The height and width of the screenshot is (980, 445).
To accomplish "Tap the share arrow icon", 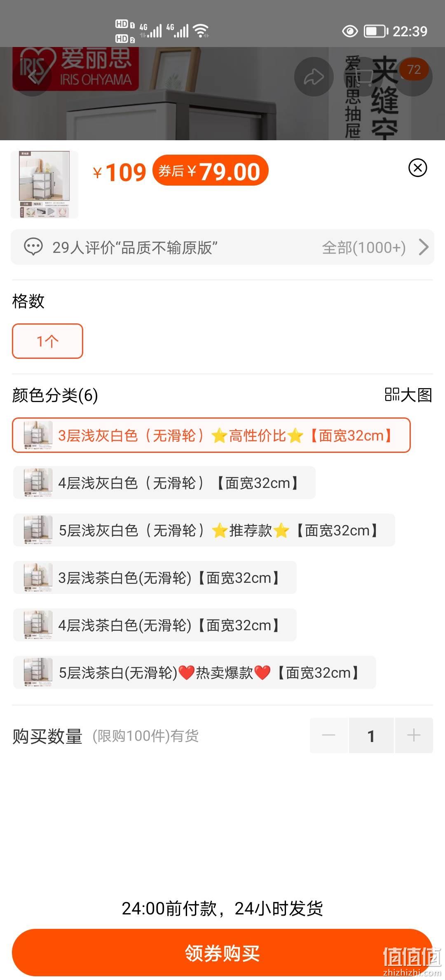I will pyautogui.click(x=314, y=77).
